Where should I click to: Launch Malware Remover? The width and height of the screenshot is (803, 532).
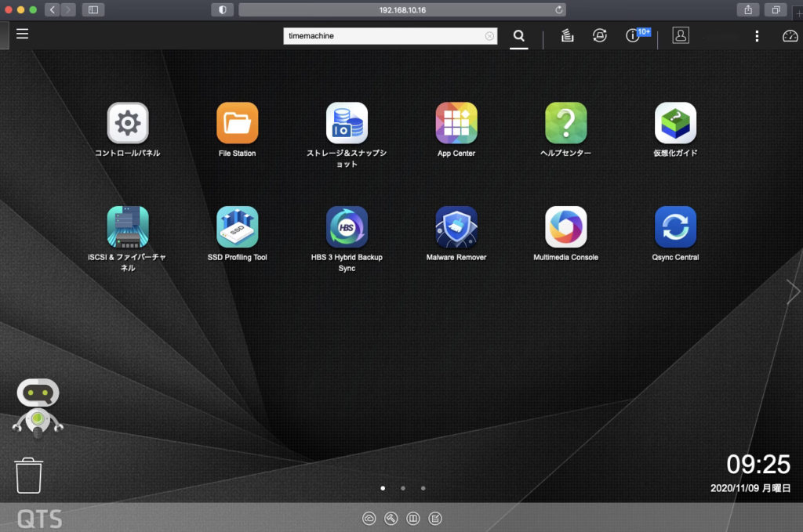(x=456, y=226)
